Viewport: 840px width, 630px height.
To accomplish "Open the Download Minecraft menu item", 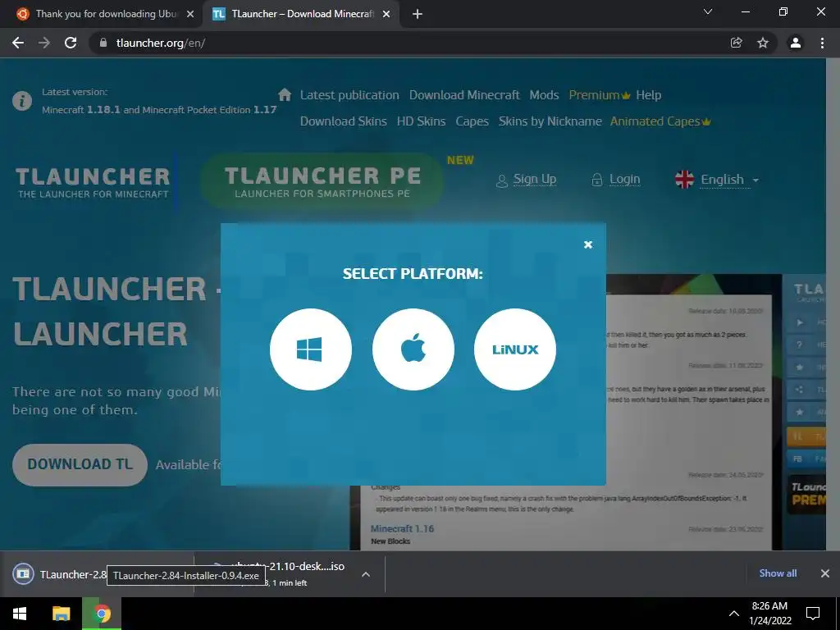I will pyautogui.click(x=464, y=95).
